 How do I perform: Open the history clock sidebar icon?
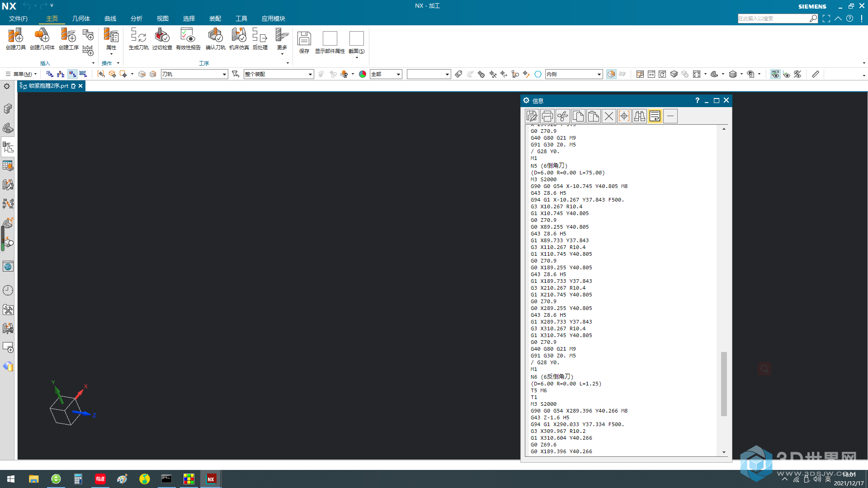(x=8, y=290)
